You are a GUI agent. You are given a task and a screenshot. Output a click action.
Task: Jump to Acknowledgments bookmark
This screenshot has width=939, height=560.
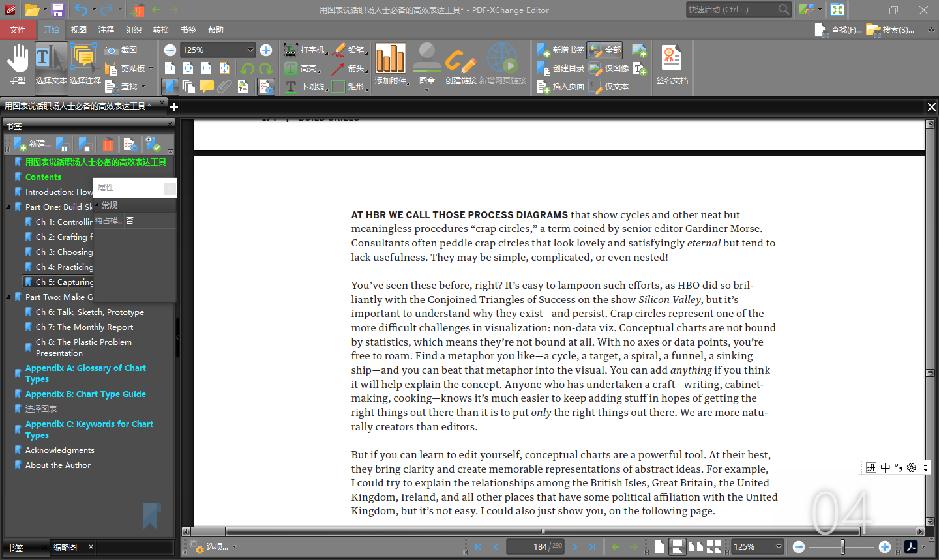coord(59,450)
